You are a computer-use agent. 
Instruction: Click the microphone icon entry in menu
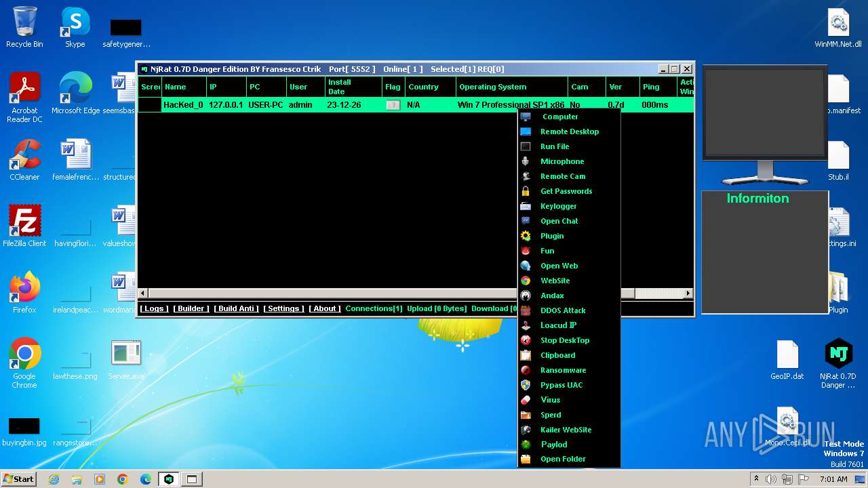point(569,161)
